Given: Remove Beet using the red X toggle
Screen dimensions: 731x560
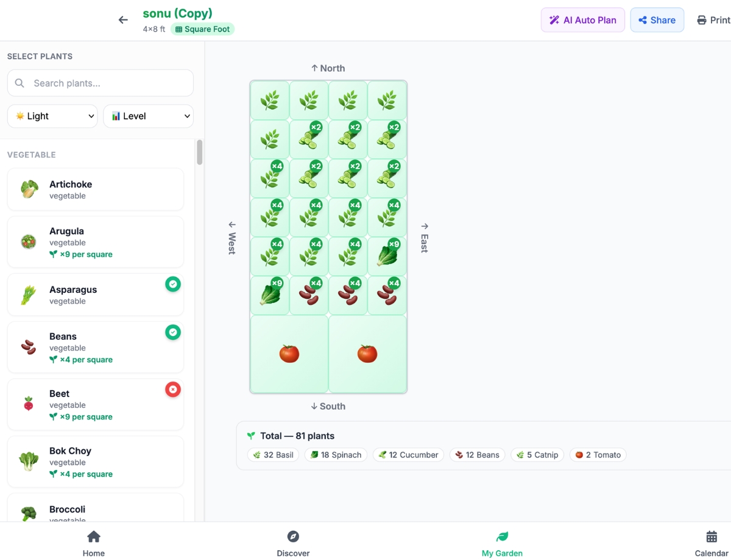Looking at the screenshot, I should (173, 389).
